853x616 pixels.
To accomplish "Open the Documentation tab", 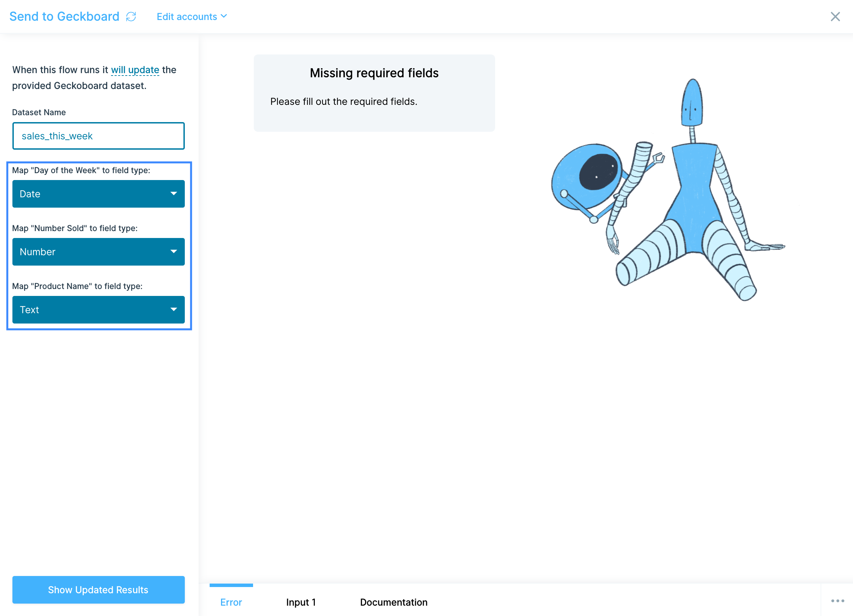I will [x=394, y=602].
